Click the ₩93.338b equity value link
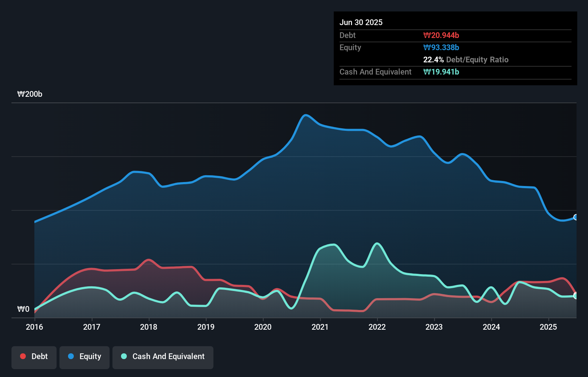The image size is (588, 377). (441, 47)
